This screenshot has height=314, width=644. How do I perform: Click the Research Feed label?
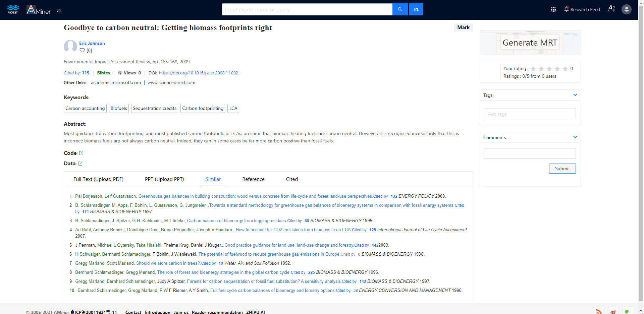[585, 9]
